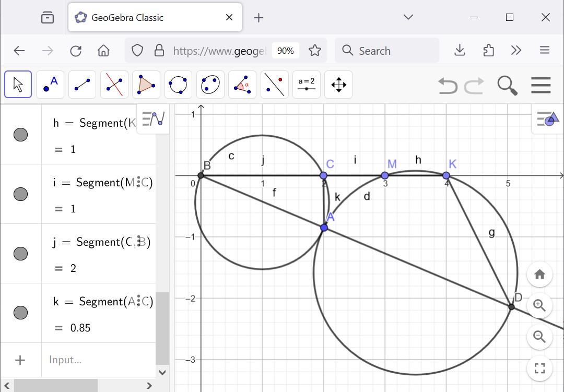The width and height of the screenshot is (564, 392).
Task: Select the Line tool
Action: pos(82,85)
